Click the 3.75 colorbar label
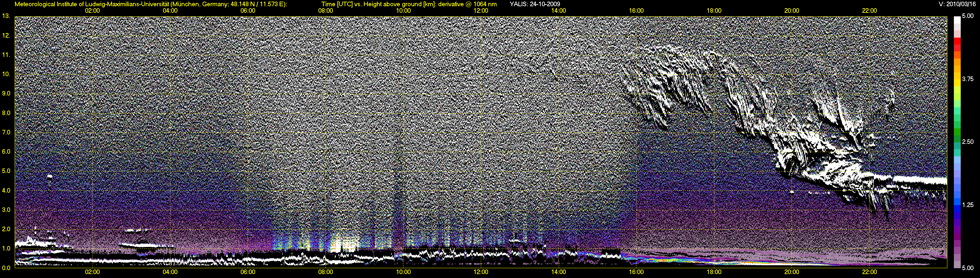Screen dimensions: 980x278 point(968,79)
